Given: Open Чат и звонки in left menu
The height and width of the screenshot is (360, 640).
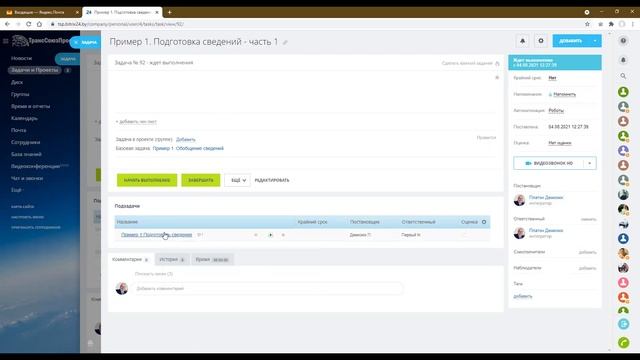Looking at the screenshot, I should point(27,178).
